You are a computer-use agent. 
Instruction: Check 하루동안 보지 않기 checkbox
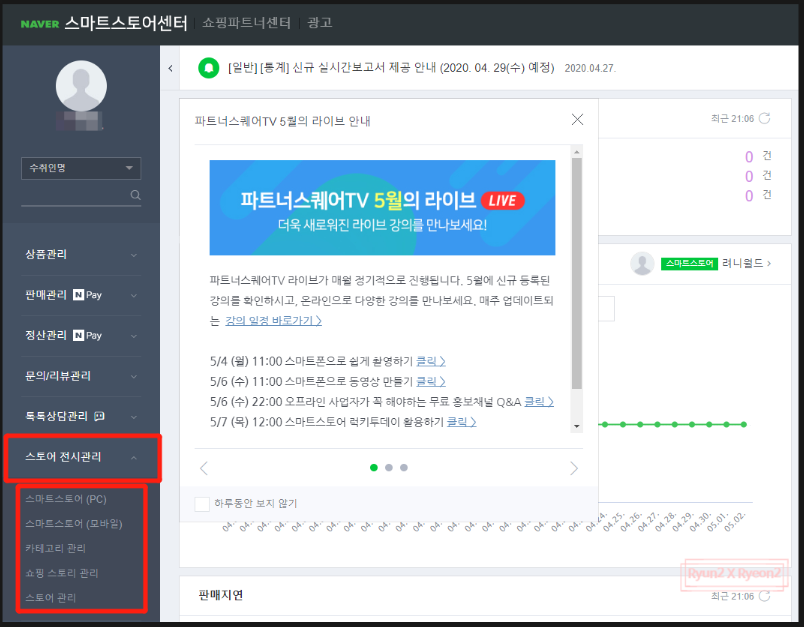202,504
